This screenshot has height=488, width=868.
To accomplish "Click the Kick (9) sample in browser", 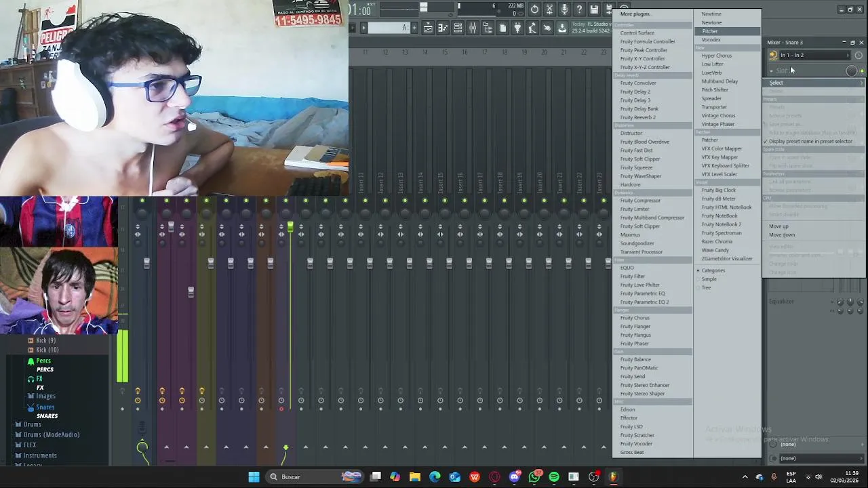I will [x=46, y=340].
